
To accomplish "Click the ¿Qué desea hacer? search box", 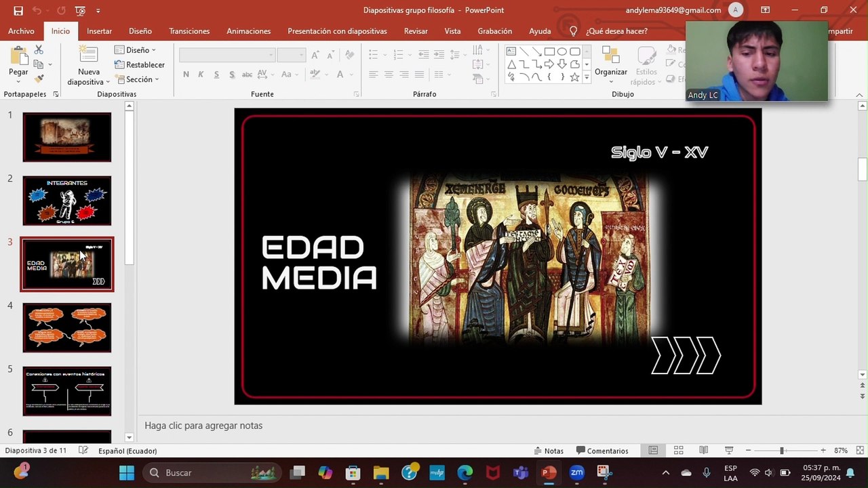I will click(x=616, y=31).
